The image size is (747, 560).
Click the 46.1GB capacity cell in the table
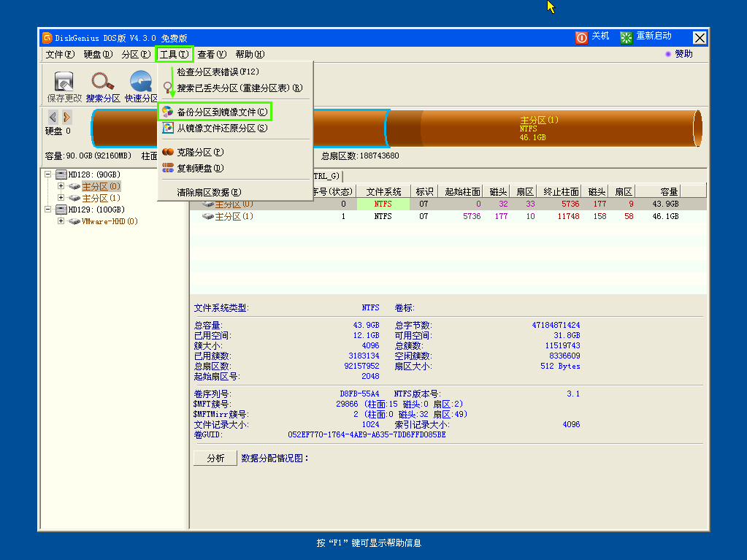[x=665, y=216]
